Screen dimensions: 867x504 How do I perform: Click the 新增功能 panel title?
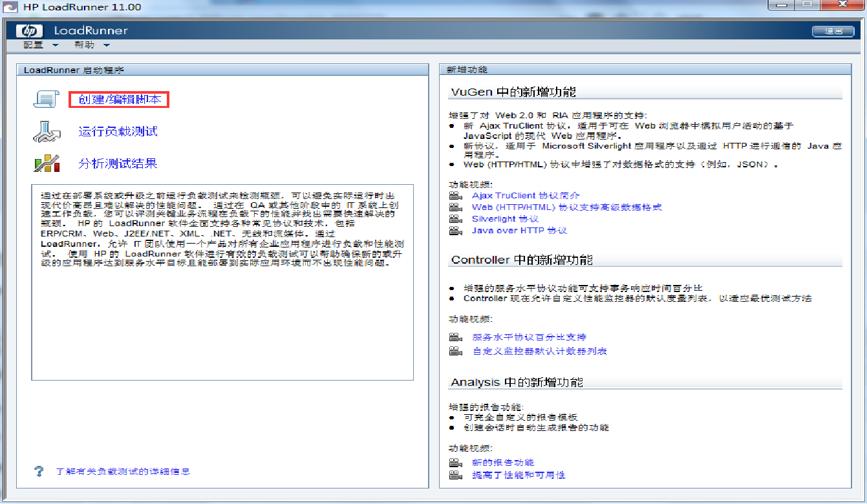coord(467,70)
